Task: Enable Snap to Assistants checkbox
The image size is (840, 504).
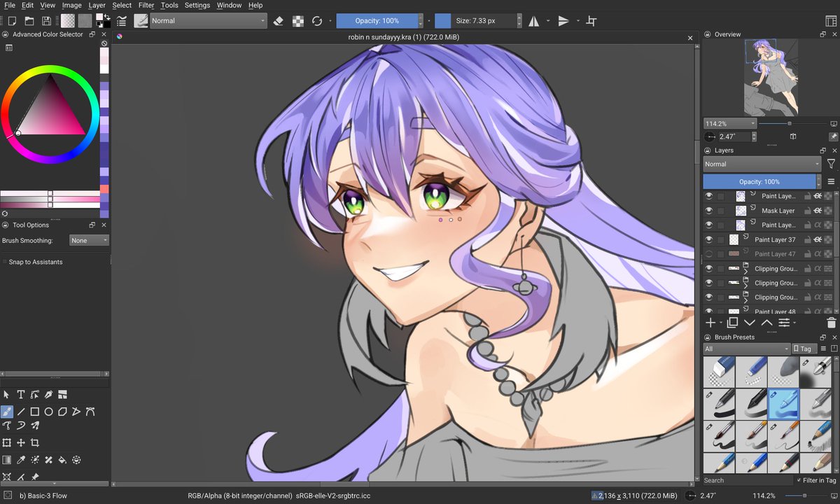Action: pyautogui.click(x=5, y=262)
